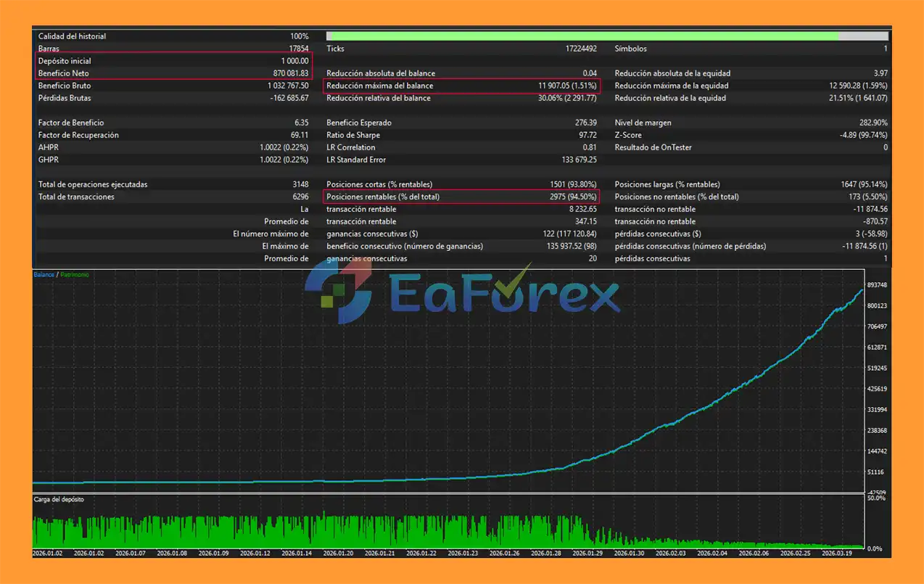The height and width of the screenshot is (584, 924).
Task: Click the Factor de Beneficio label
Action: 71,123
